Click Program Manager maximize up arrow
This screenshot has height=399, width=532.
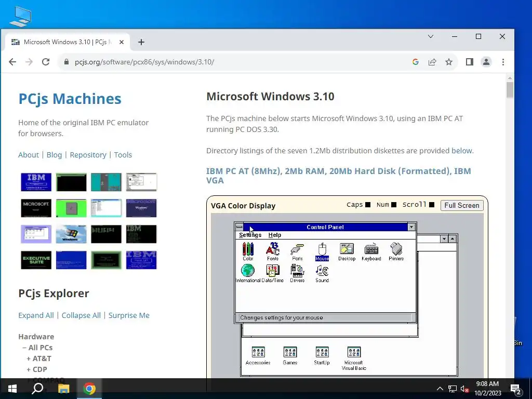(453, 239)
